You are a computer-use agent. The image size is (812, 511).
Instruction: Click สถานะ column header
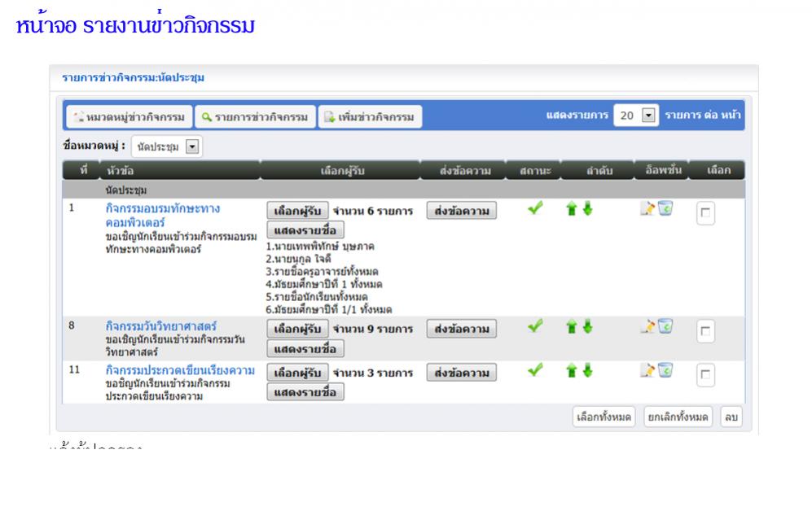(x=535, y=171)
